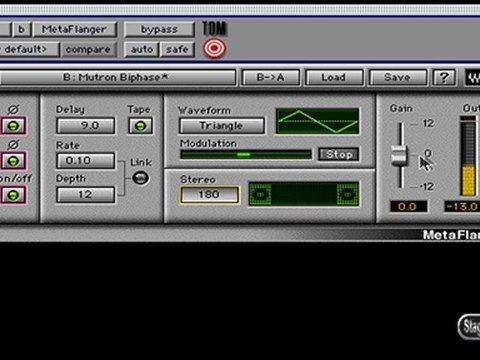480x360 pixels.
Task: Toggle the on/off LED button
Action: pos(13,195)
